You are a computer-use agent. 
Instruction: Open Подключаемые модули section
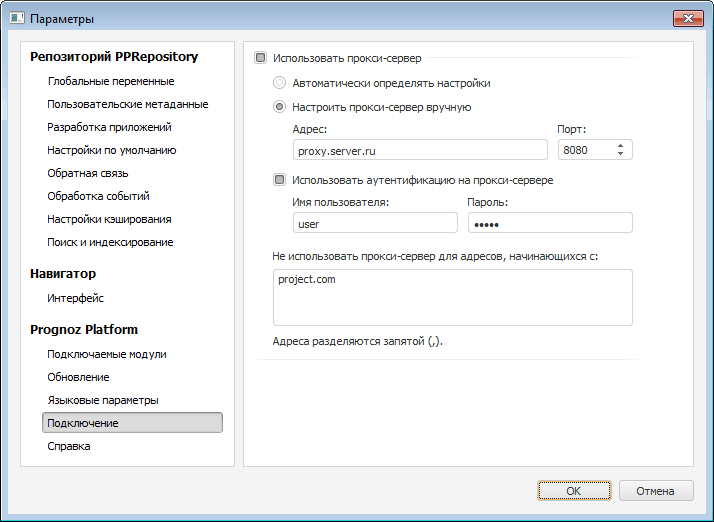[107, 354]
